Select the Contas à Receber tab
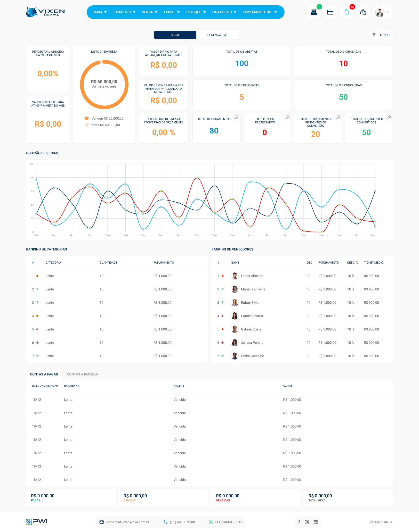This screenshot has height=532, width=419. coord(82,374)
